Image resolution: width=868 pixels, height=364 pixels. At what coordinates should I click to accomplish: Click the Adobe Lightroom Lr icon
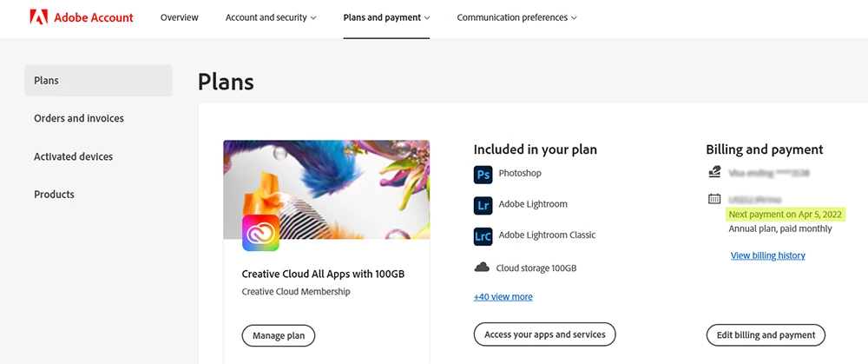(x=483, y=205)
